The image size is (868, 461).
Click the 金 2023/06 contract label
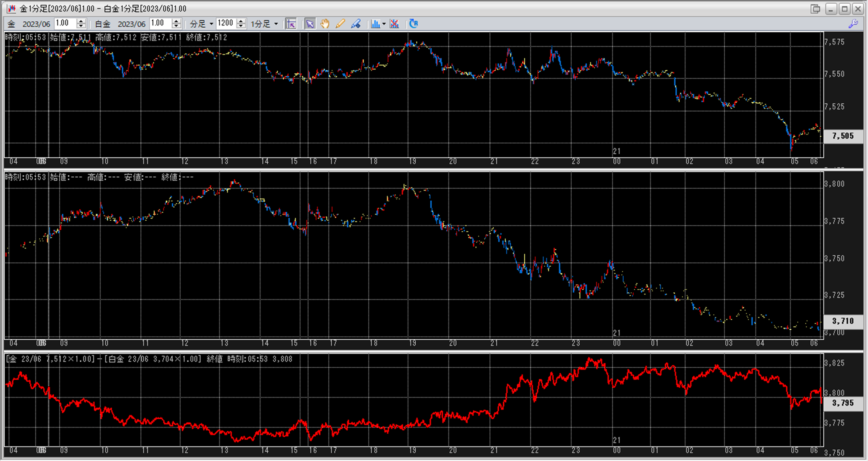tap(29, 24)
